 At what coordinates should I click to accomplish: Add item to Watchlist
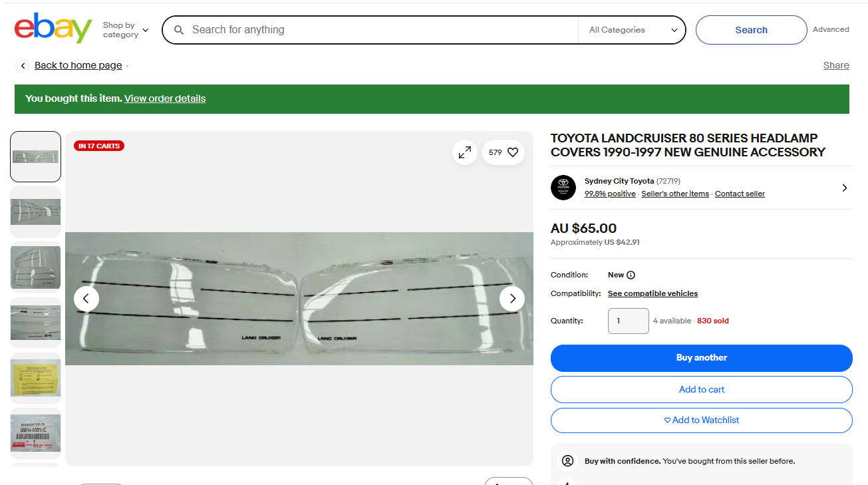[x=701, y=420]
